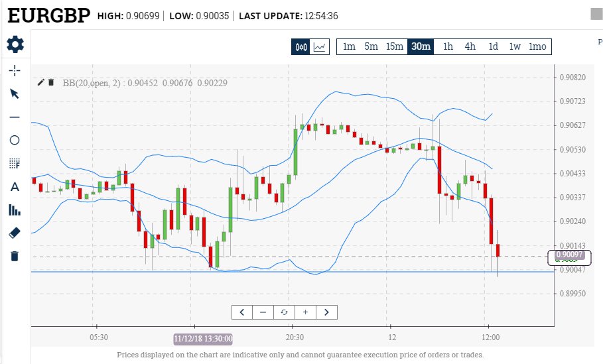Edit the Bollinger Bands indicator with pencil
Viewport: 603px width, 364px height.
41,82
